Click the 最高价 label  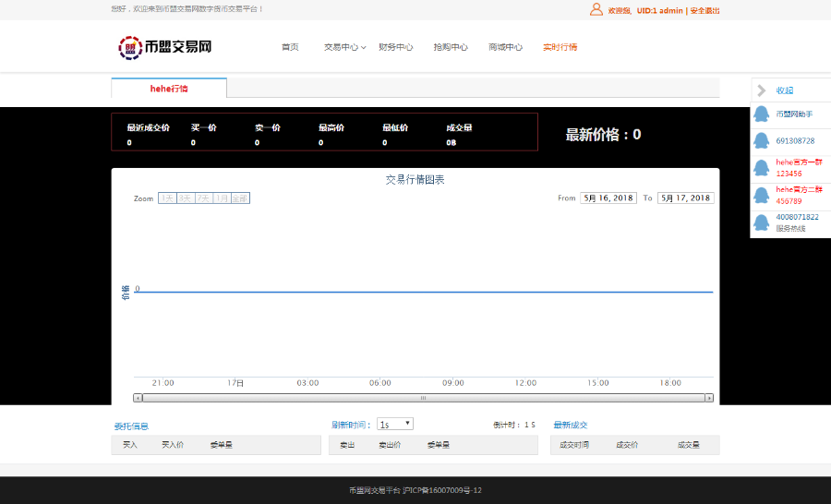pyautogui.click(x=331, y=127)
